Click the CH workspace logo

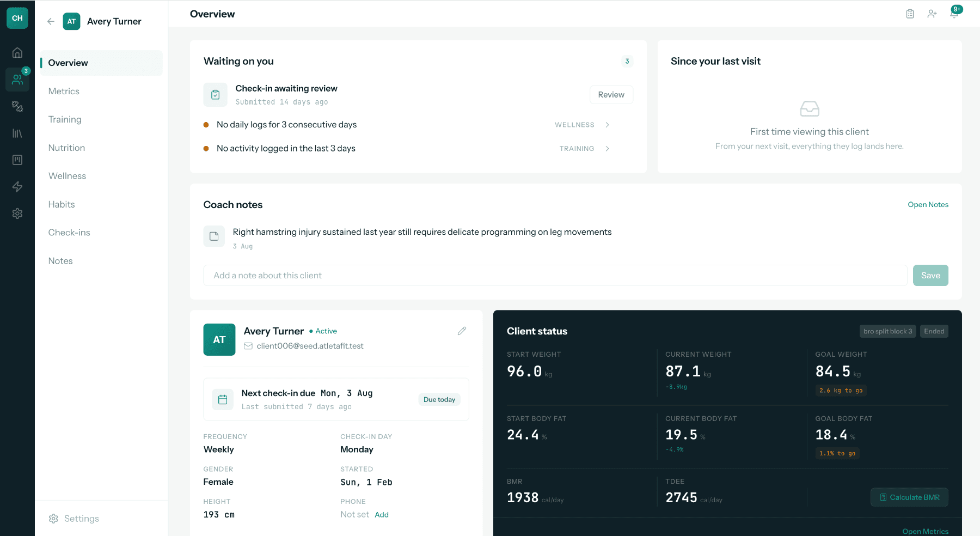click(x=17, y=18)
